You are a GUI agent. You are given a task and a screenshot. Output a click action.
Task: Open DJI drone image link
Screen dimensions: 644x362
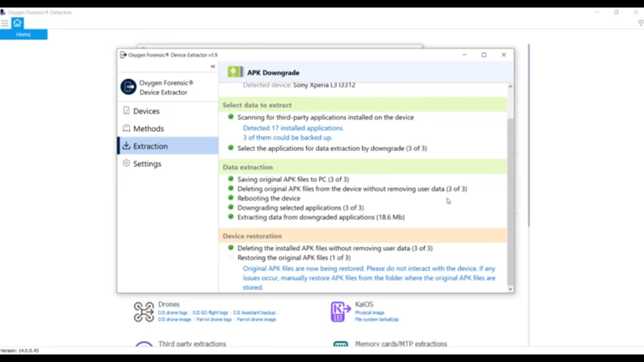pos(175,319)
